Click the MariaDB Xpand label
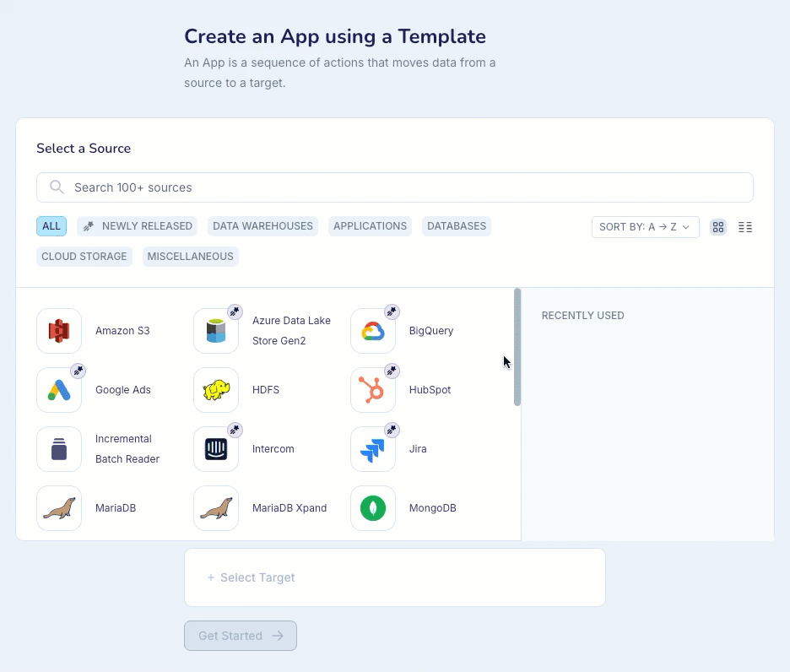 (289, 507)
